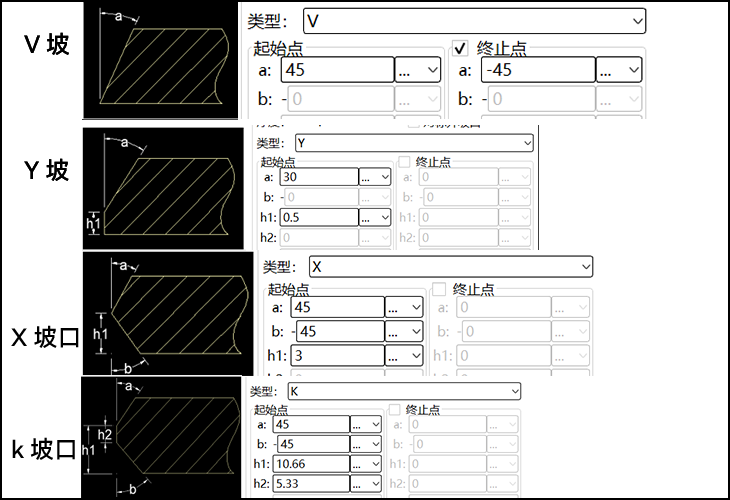The image size is (730, 500).
Task: Click the h2 field containing 5.33
Action: click(311, 484)
